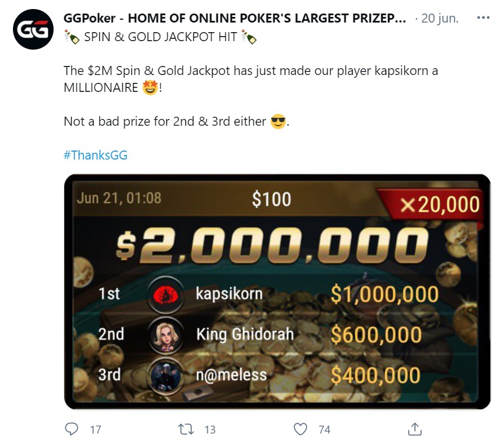
Task: Retweet using the retweet arrows icon
Action: pos(186,429)
